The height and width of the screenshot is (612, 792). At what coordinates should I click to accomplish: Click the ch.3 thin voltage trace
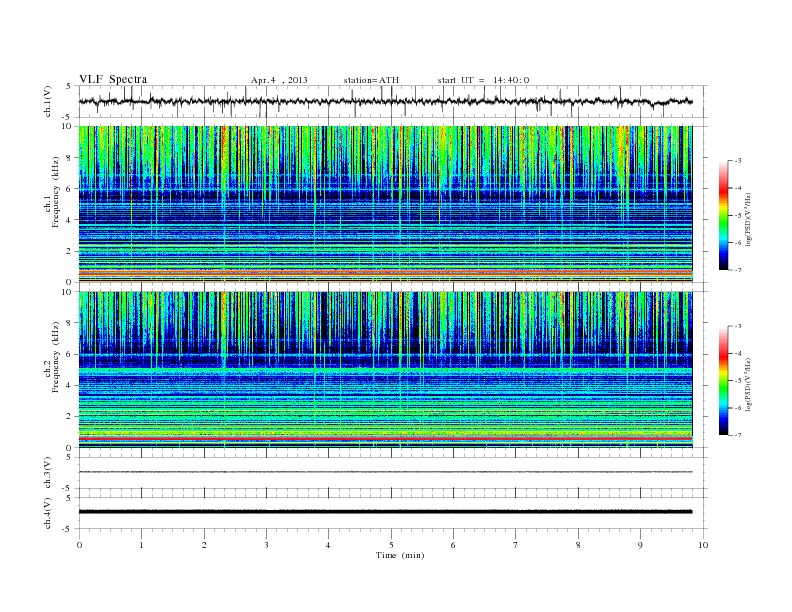click(x=385, y=472)
